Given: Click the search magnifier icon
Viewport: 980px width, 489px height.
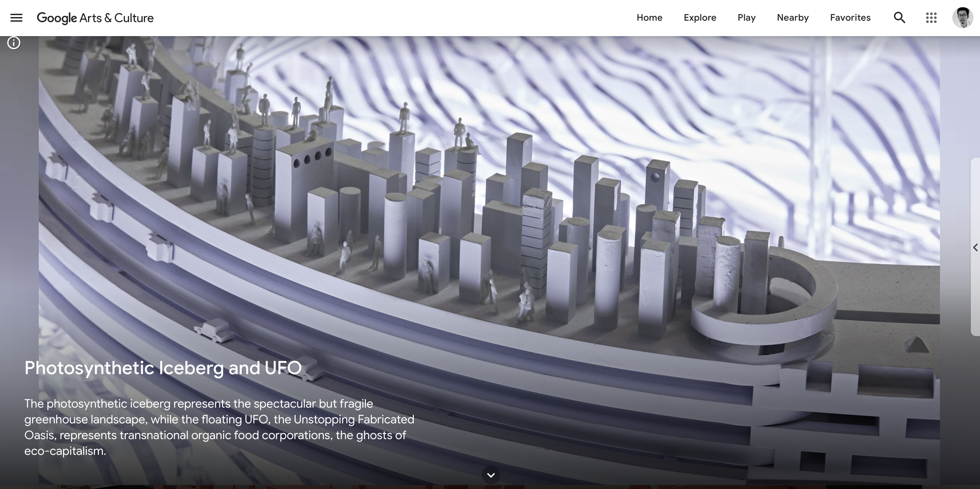Looking at the screenshot, I should tap(899, 17).
